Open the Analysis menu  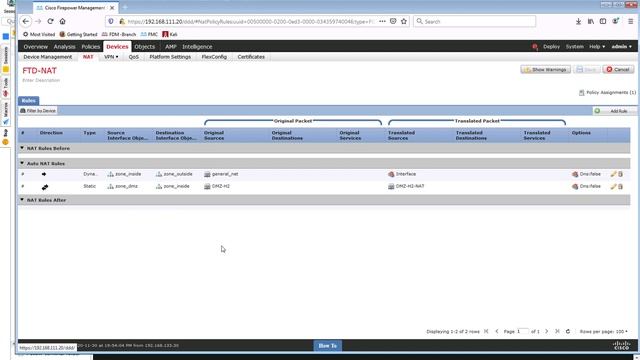pyautogui.click(x=64, y=47)
